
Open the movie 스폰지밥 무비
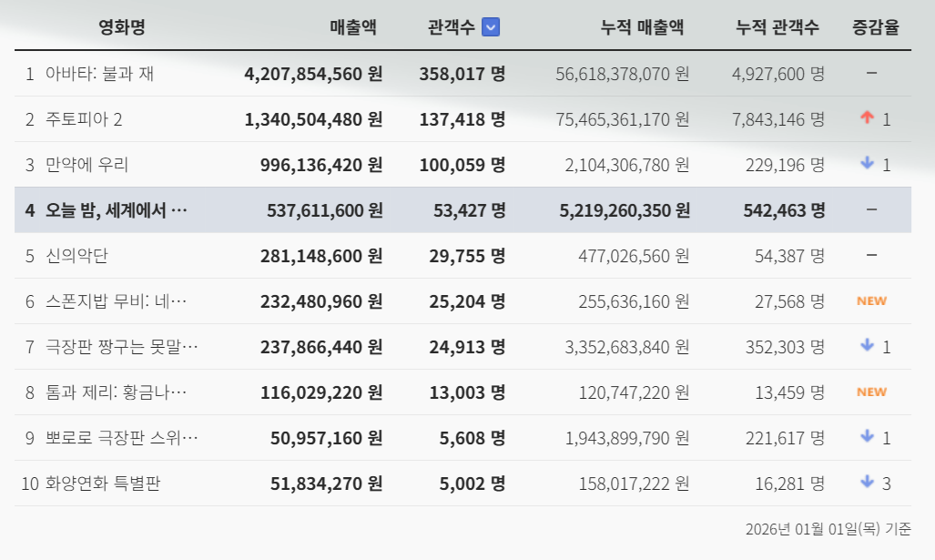click(117, 301)
